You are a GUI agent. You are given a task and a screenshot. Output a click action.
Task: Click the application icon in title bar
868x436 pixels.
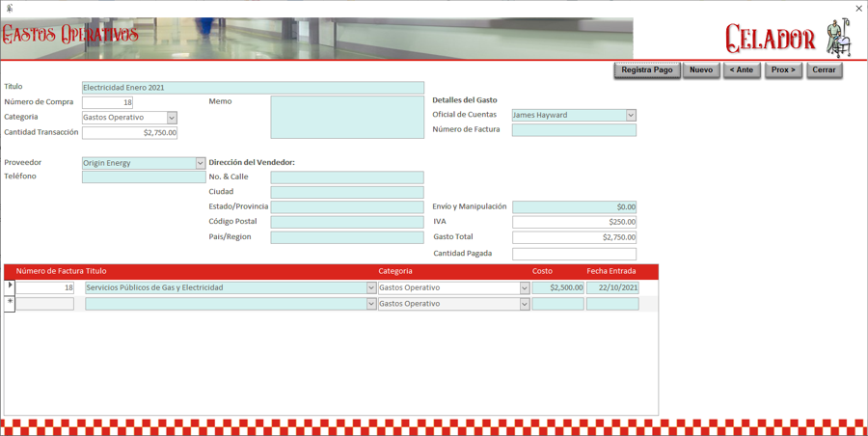[9, 9]
